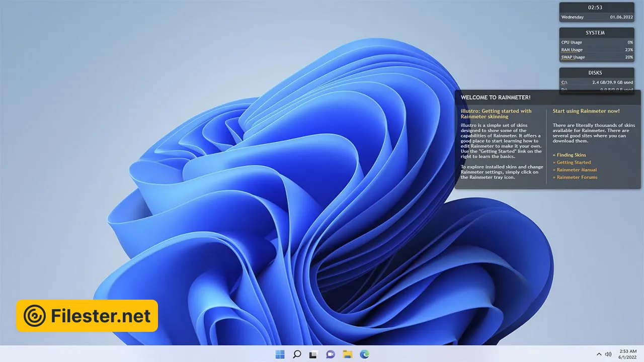Click the volume speaker tray icon
The image size is (644, 362).
608,354
